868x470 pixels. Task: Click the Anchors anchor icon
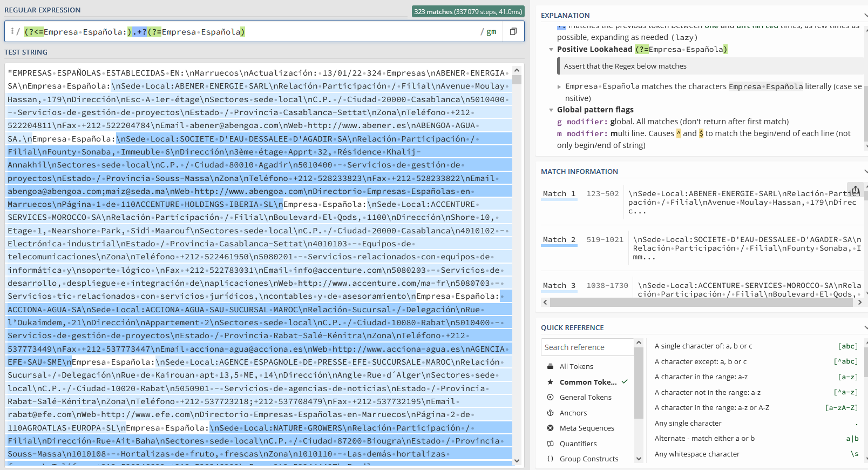click(x=550, y=413)
